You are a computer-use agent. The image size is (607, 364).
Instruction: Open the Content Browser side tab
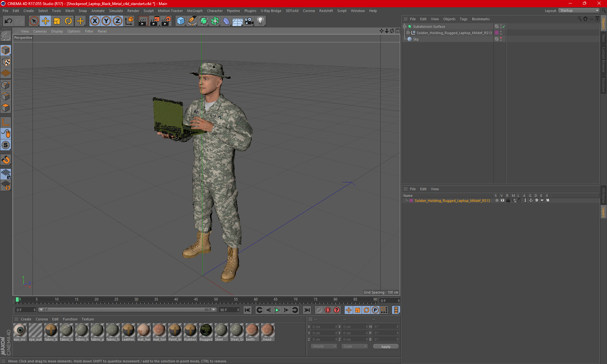(604, 59)
